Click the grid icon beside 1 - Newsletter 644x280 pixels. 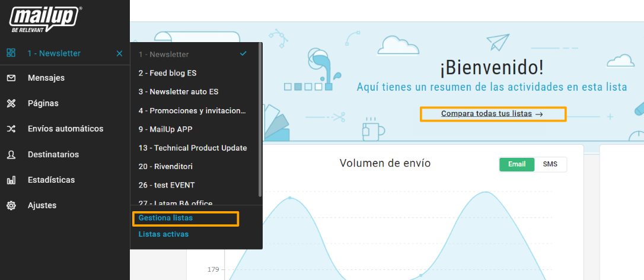coord(11,53)
